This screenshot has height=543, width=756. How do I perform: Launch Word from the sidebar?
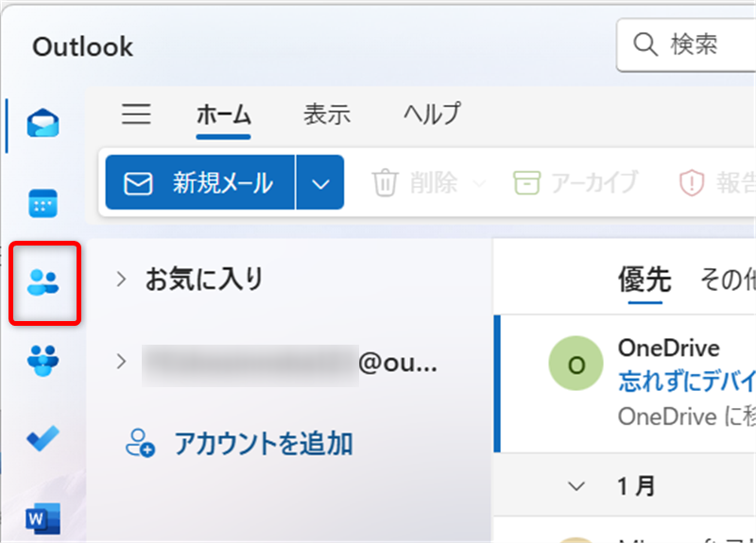[x=43, y=518]
